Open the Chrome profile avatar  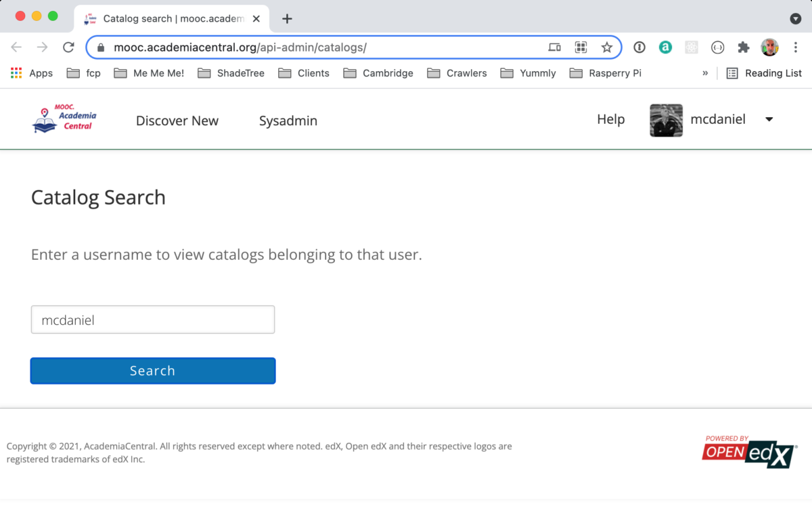coord(769,47)
